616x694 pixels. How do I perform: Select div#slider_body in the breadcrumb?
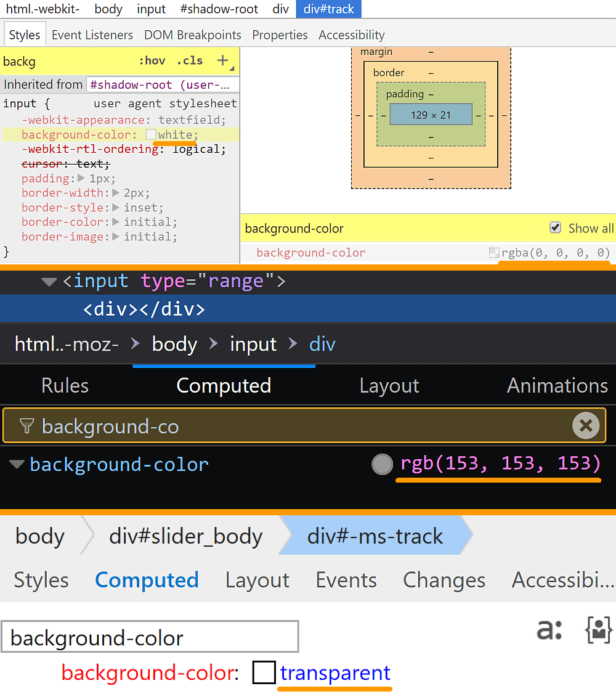[x=185, y=536]
